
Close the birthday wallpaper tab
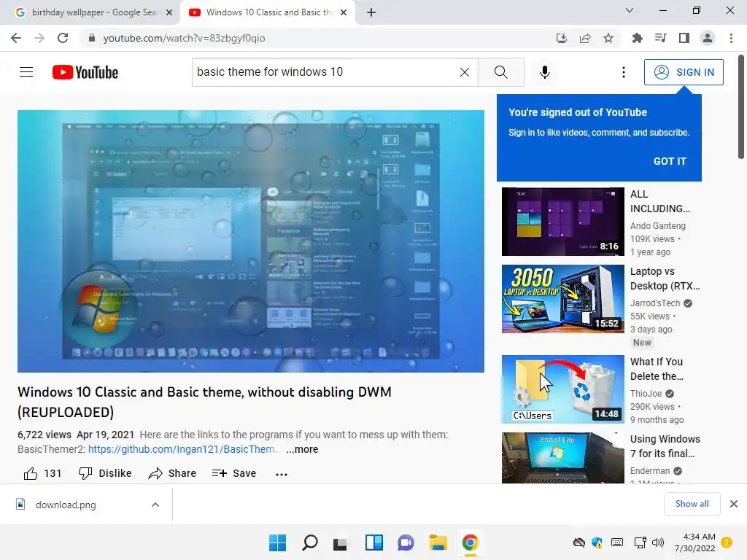(x=169, y=12)
